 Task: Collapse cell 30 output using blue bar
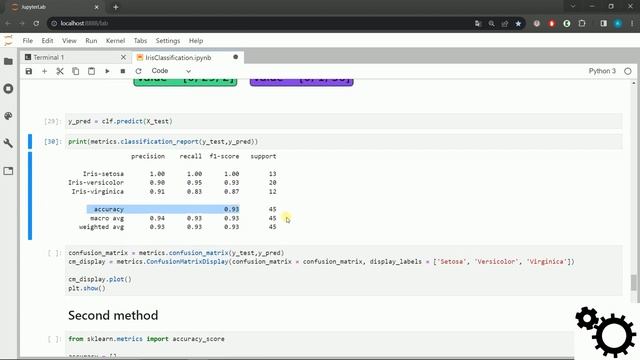(x=30, y=196)
